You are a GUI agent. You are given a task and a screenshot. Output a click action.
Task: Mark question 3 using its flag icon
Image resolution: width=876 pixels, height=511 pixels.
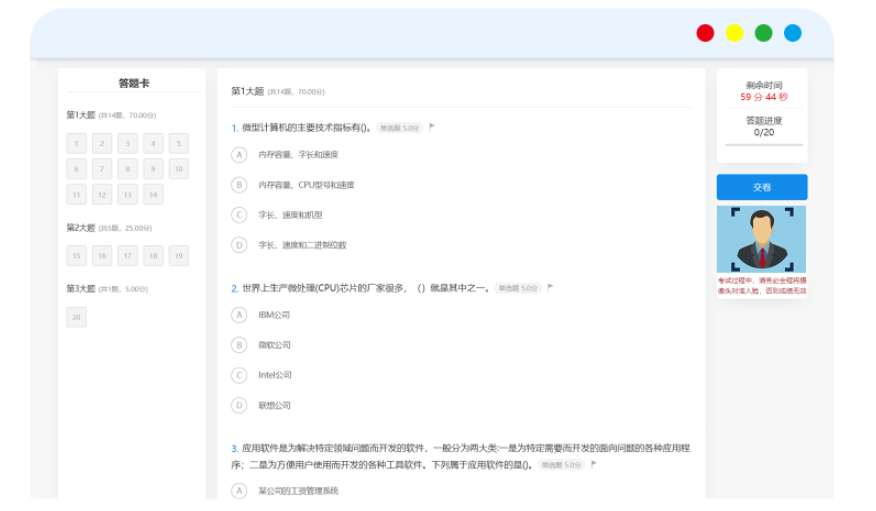(x=593, y=464)
